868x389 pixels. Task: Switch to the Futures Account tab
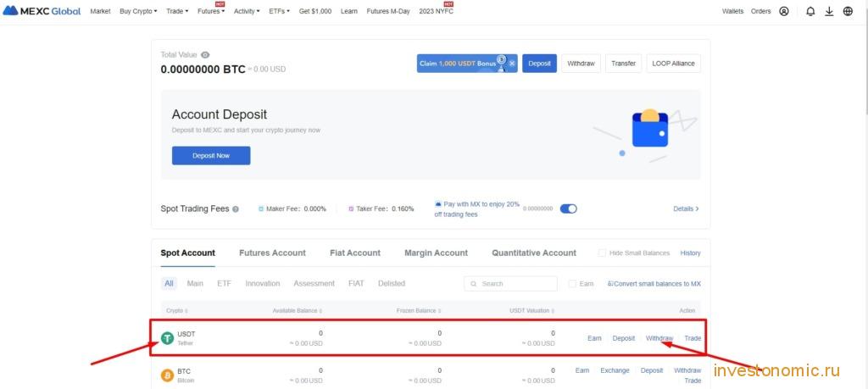[272, 253]
